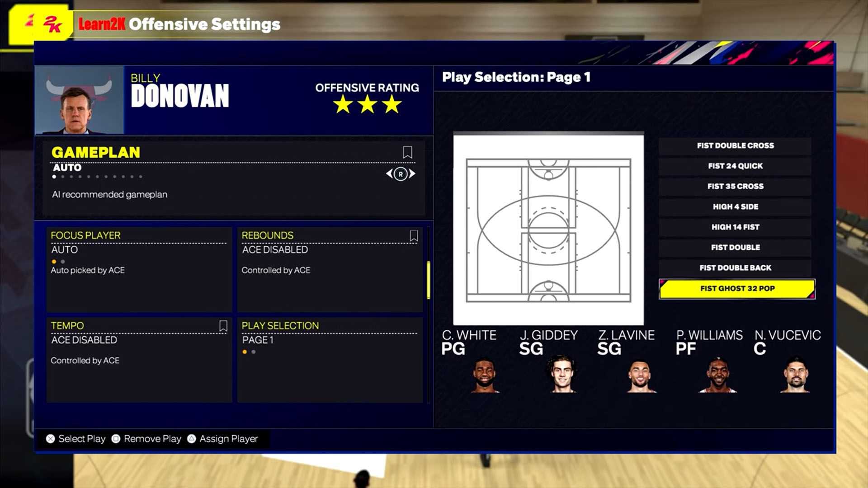Click the bookmark icon for GAMEPLAN
Viewport: 868px width, 488px height.
408,152
